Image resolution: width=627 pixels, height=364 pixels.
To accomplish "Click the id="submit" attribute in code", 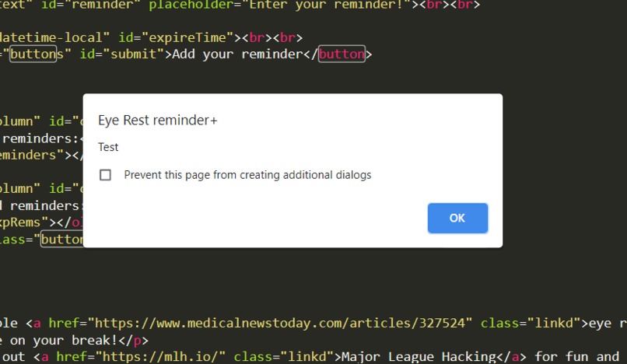I will pos(122,54).
